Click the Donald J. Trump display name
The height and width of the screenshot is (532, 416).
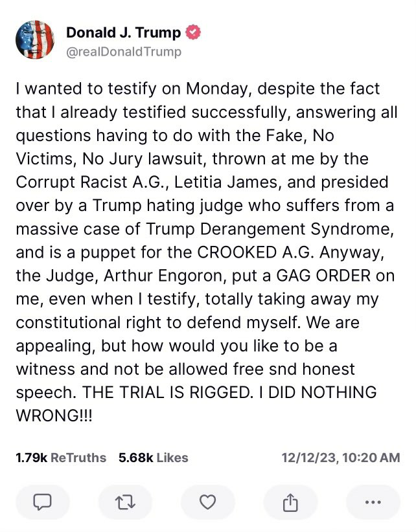click(123, 33)
